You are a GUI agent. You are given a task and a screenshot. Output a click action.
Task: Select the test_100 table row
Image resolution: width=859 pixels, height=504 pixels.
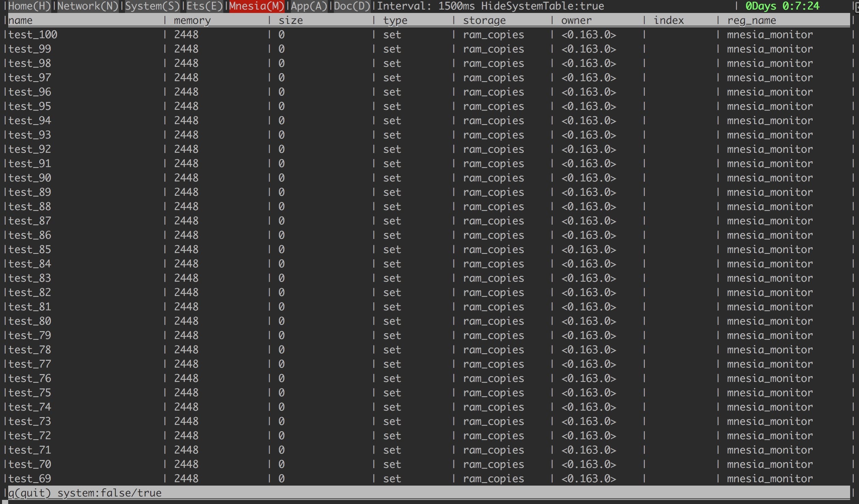(x=33, y=35)
